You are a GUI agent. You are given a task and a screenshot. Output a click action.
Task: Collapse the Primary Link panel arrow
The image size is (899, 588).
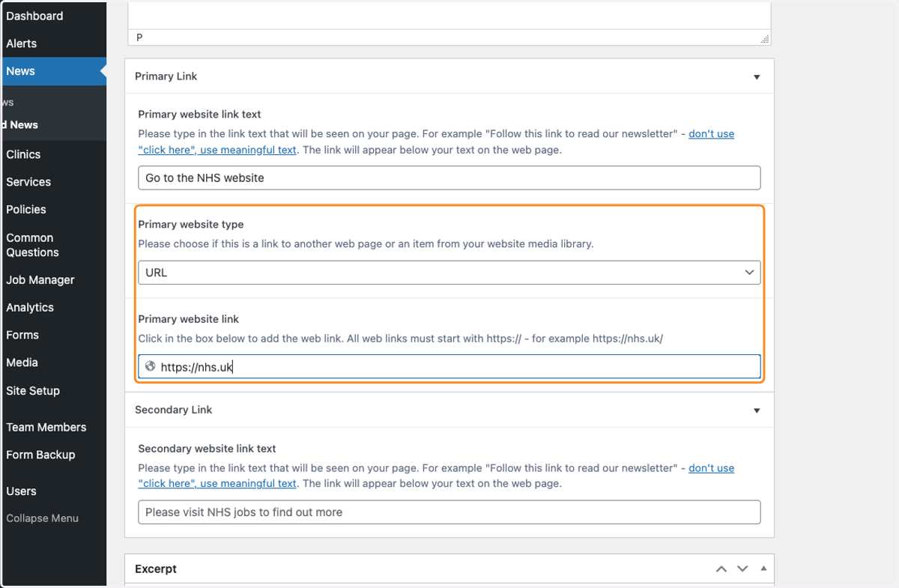757,77
